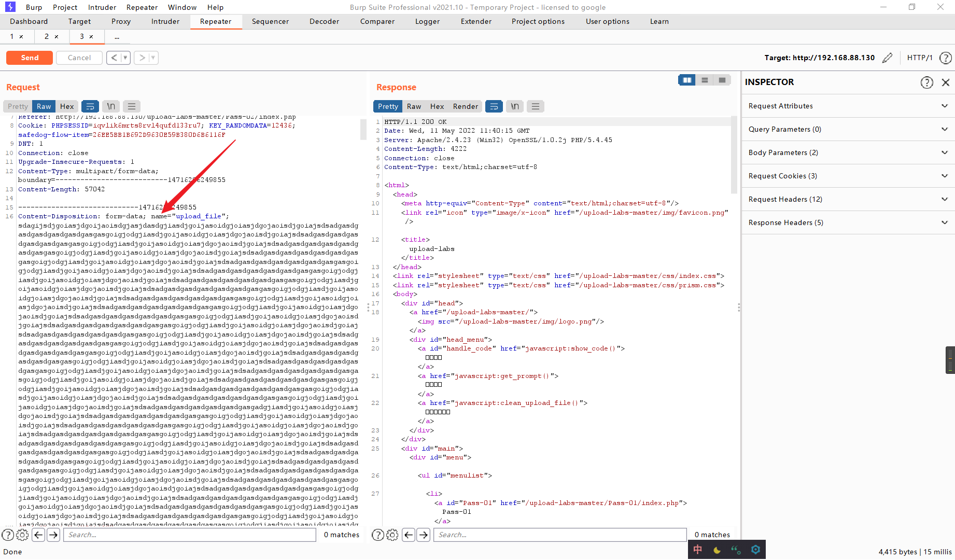Open the Comparer tab

coord(377,21)
